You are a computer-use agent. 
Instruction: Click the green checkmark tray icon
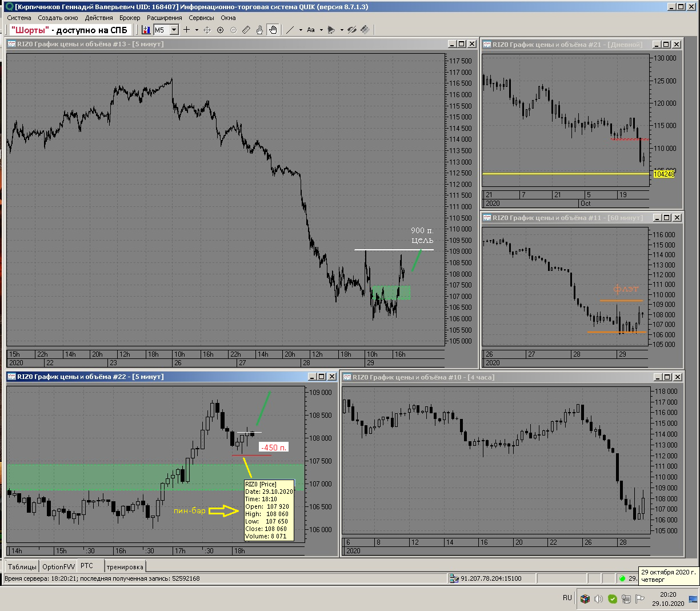pyautogui.click(x=613, y=598)
